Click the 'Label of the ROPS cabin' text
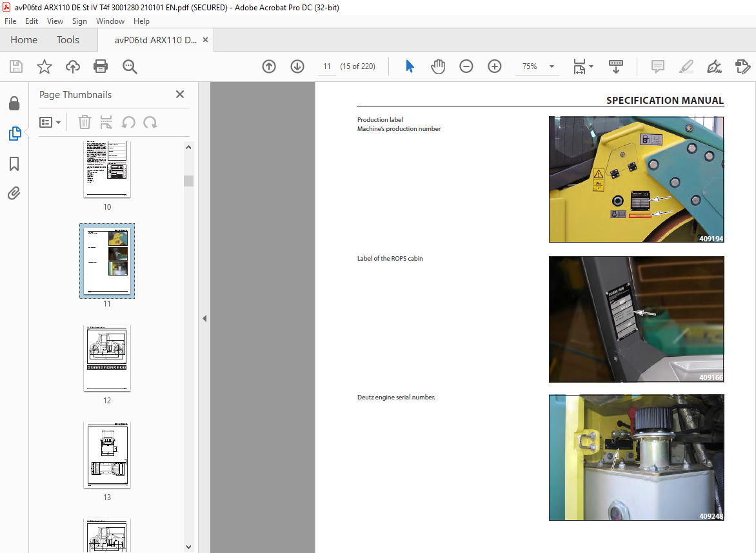Viewport: 756px width, 553px height. click(x=390, y=258)
